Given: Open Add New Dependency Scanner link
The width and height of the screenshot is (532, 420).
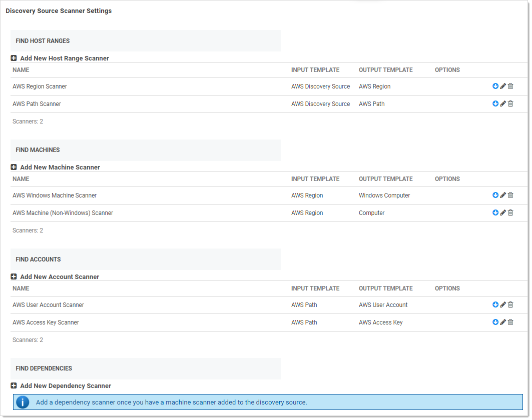Looking at the screenshot, I should [x=66, y=386].
